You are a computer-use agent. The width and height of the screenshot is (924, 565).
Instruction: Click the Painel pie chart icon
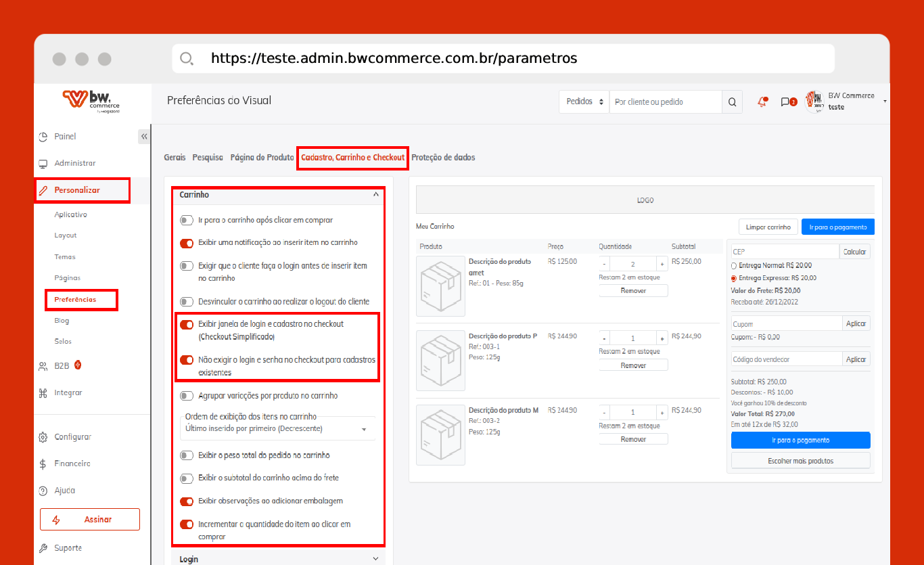pyautogui.click(x=43, y=137)
